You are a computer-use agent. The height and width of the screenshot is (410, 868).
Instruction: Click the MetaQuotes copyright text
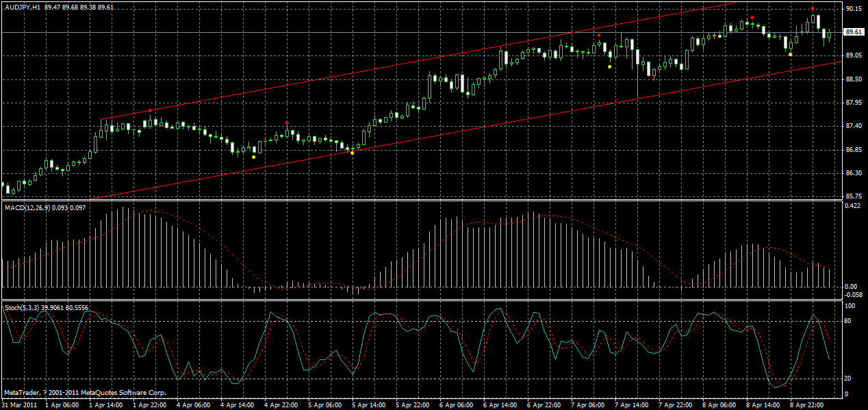(x=86, y=392)
